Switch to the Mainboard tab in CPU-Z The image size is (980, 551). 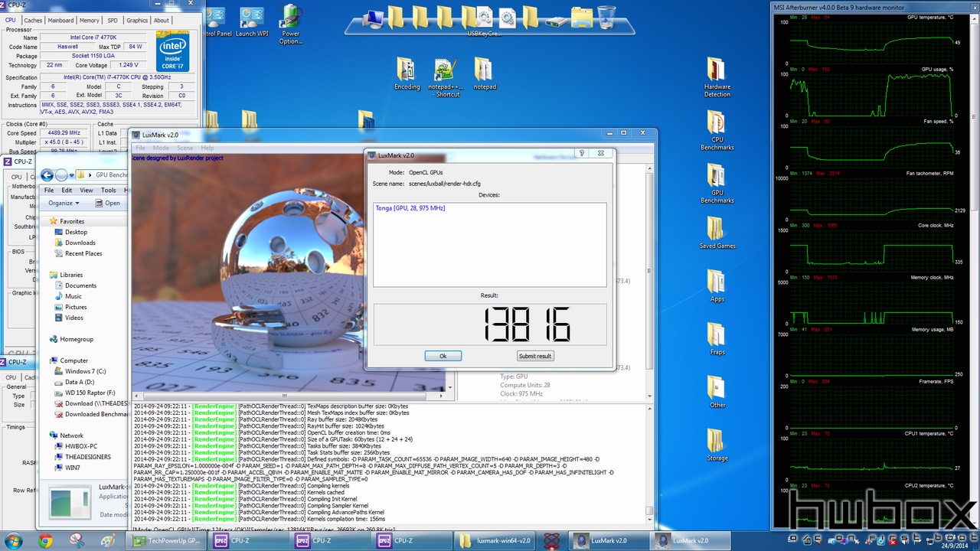point(61,20)
